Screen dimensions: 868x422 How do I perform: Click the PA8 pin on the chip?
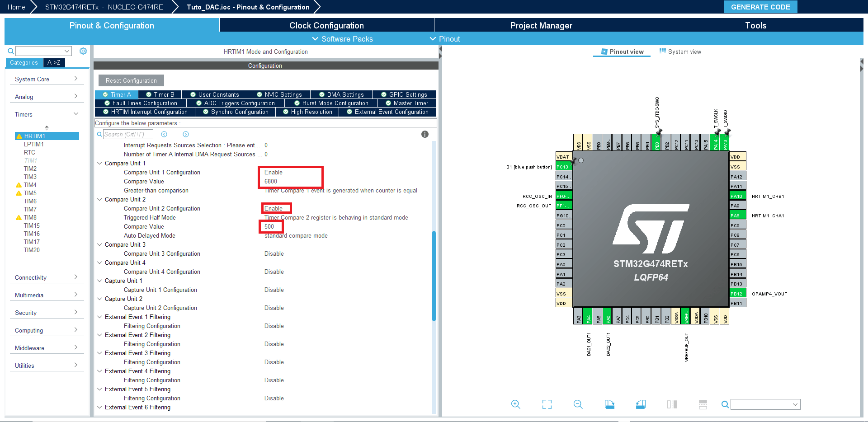point(737,216)
